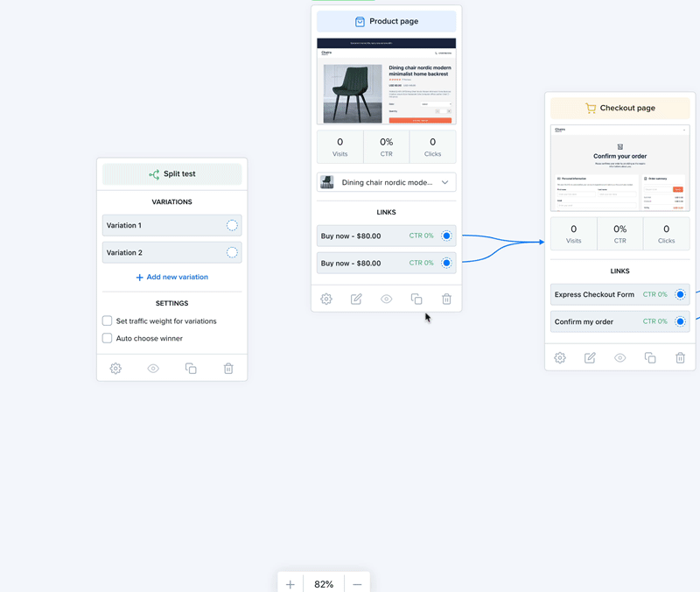The width and height of the screenshot is (700, 592).
Task: Click Product page Visits count
Action: (x=339, y=146)
